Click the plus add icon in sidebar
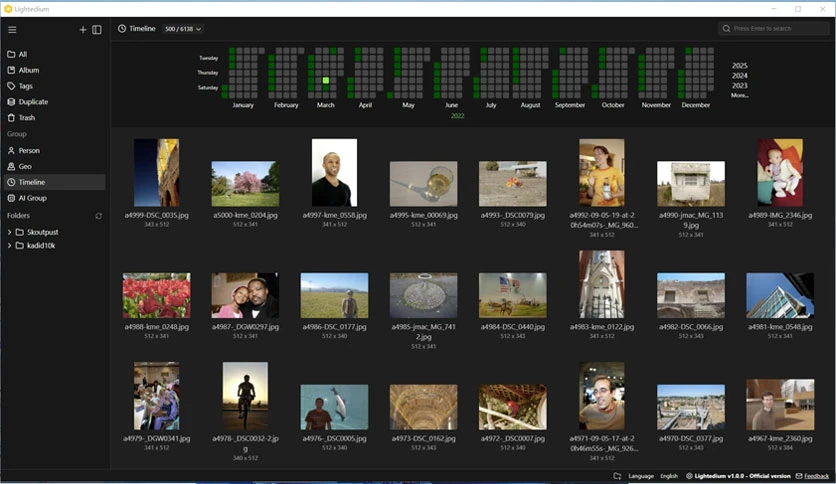The height and width of the screenshot is (484, 836). coord(83,30)
